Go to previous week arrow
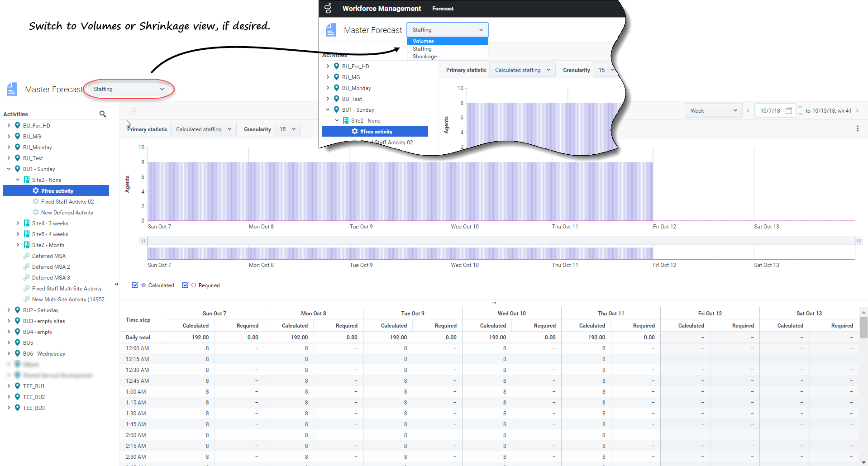Screen dimensions: 868x466 748,110
